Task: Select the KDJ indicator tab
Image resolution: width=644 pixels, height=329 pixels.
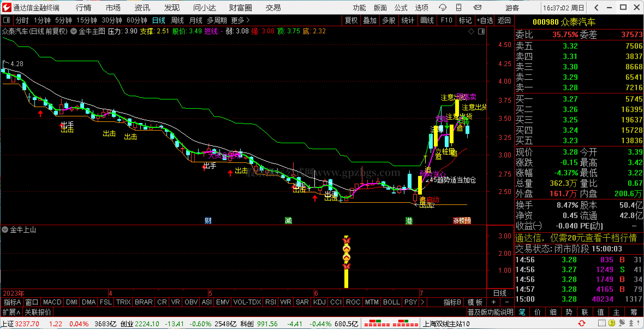Action: point(320,302)
